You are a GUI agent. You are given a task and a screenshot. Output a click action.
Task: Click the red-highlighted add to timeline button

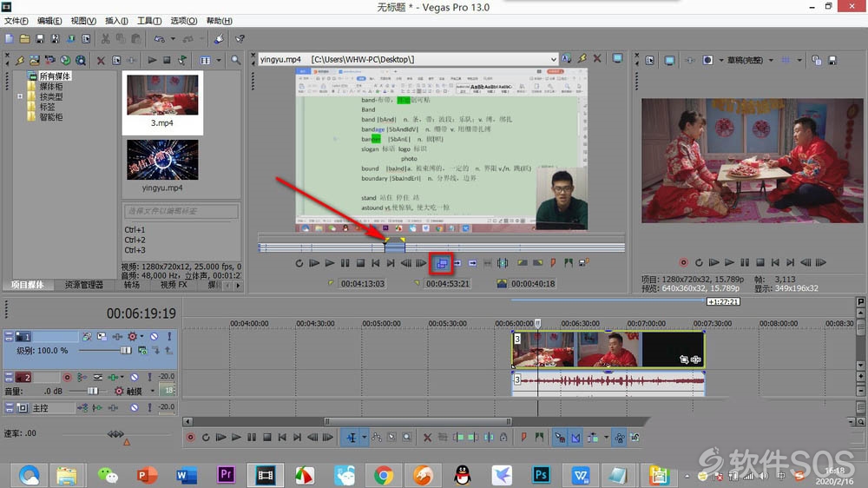pyautogui.click(x=442, y=263)
